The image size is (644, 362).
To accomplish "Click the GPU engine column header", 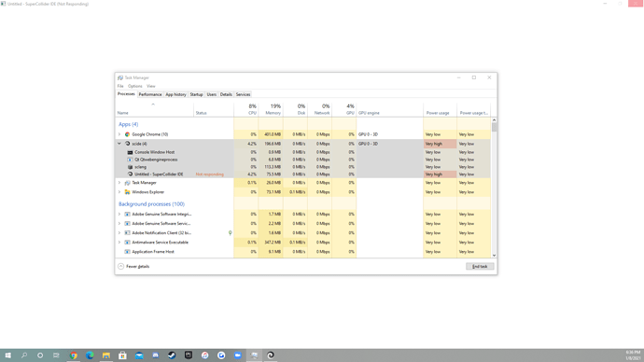I will tap(390, 109).
